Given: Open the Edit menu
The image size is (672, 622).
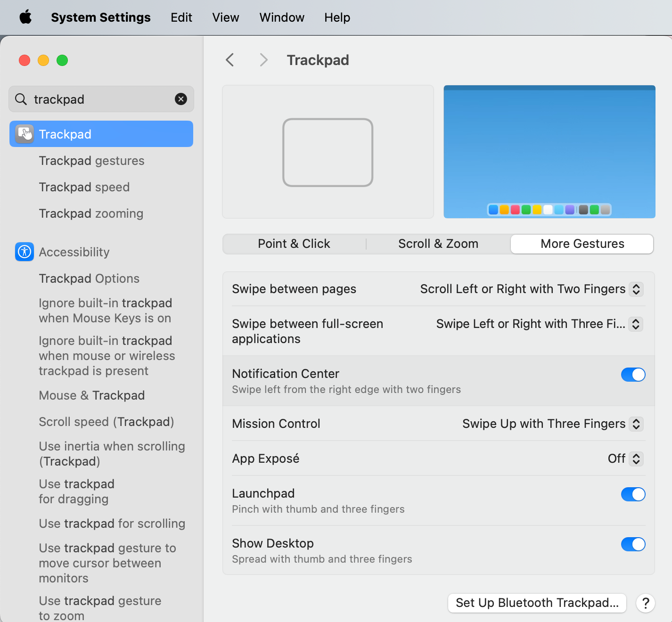Looking at the screenshot, I should (x=181, y=17).
